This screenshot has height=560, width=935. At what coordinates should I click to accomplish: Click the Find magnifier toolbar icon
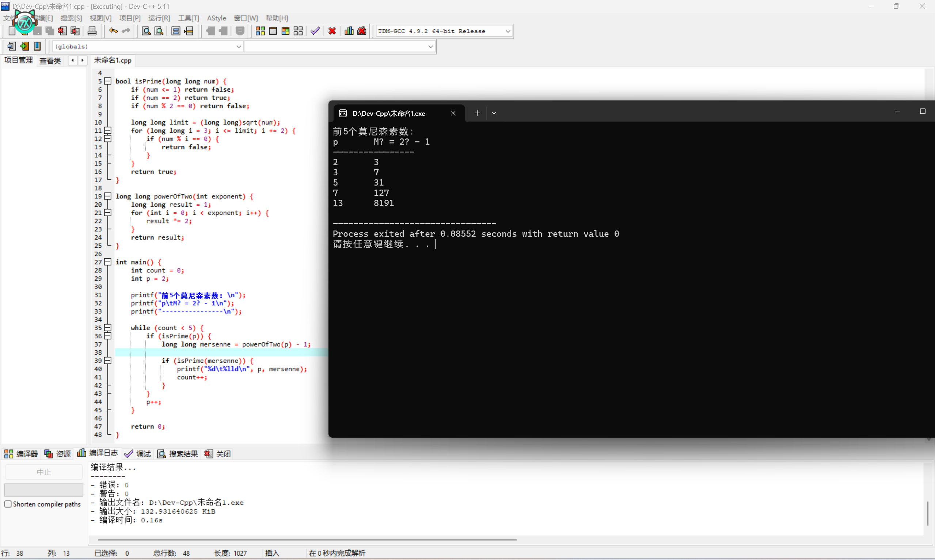pos(146,31)
